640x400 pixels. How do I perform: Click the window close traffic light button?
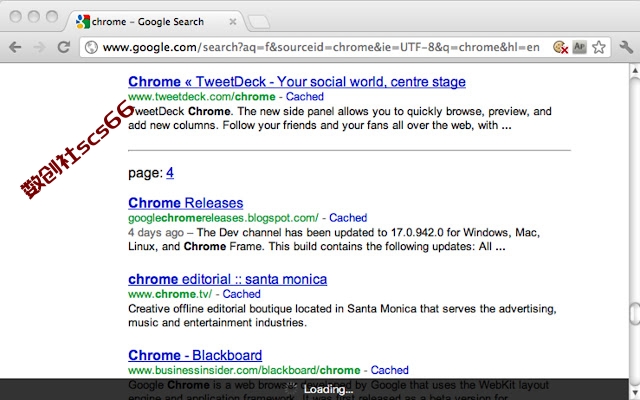tap(16, 17)
